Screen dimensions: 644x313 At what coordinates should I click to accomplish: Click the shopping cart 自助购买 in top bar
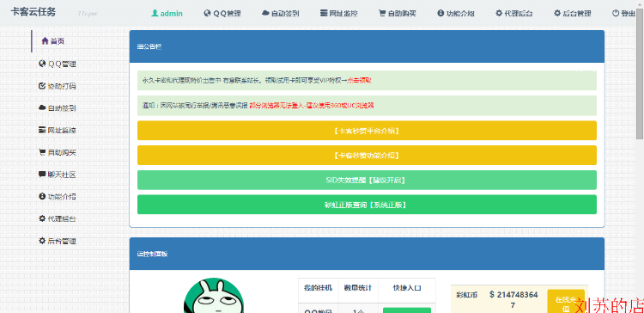[382, 13]
